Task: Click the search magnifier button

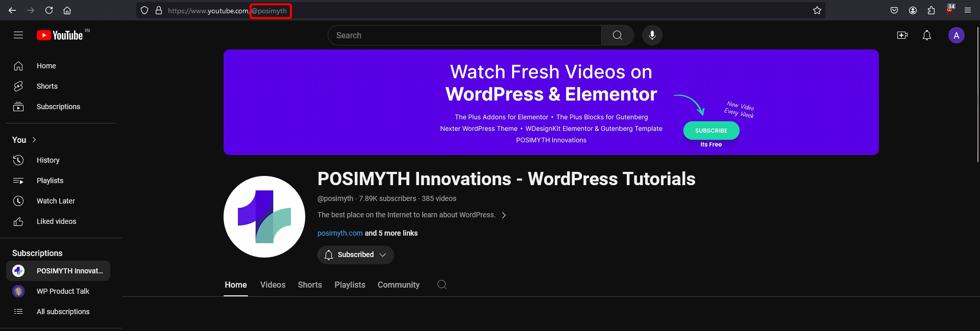Action: pyautogui.click(x=617, y=35)
